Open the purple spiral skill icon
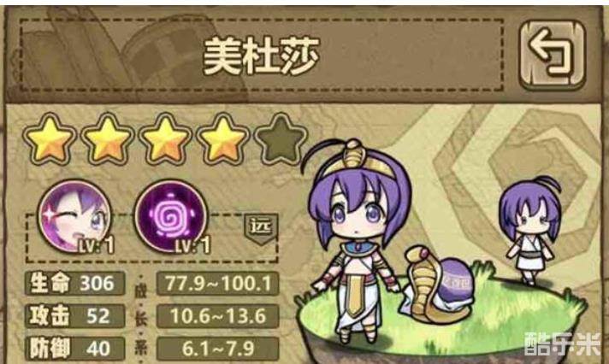Image resolution: width=609 pixels, height=364 pixels. (x=171, y=216)
